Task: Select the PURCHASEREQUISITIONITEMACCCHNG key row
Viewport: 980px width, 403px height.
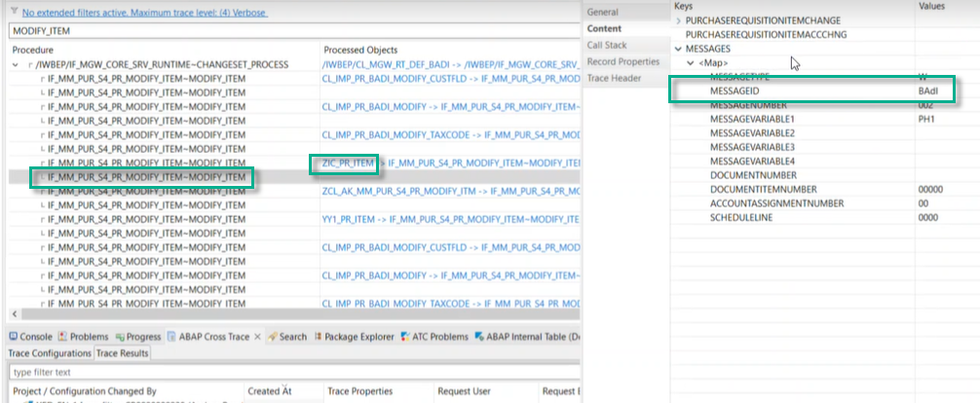Action: point(767,35)
